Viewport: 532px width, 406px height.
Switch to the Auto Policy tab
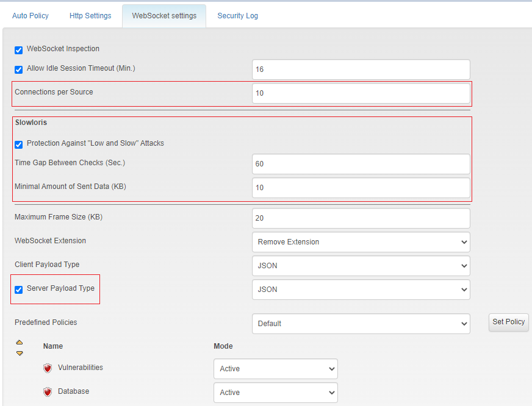click(x=30, y=15)
